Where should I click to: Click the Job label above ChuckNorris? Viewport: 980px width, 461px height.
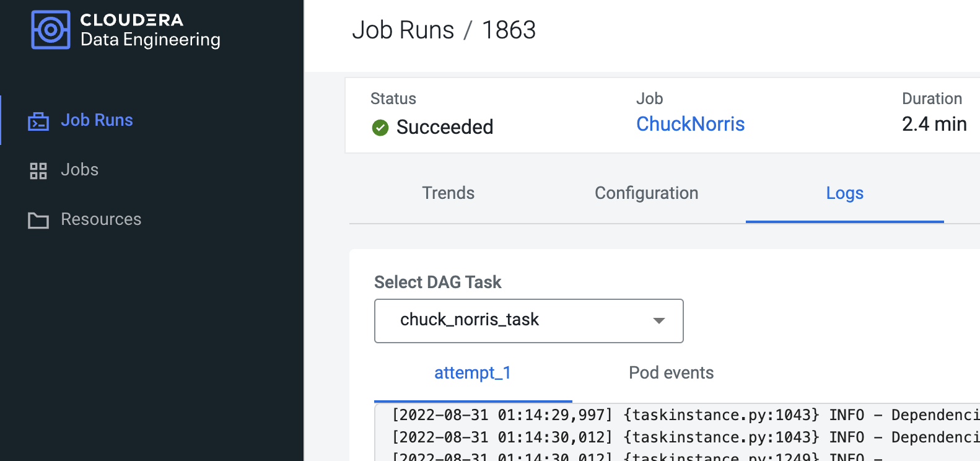pyautogui.click(x=650, y=99)
